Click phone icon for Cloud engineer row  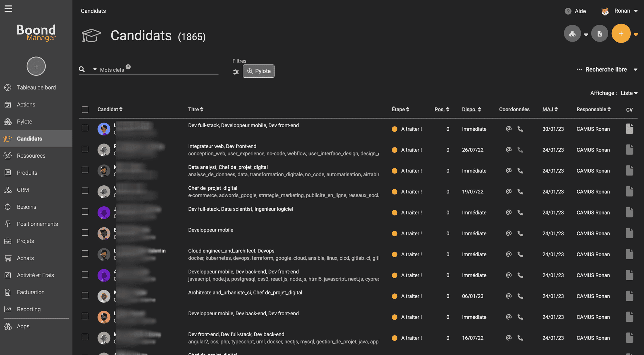[x=520, y=254]
